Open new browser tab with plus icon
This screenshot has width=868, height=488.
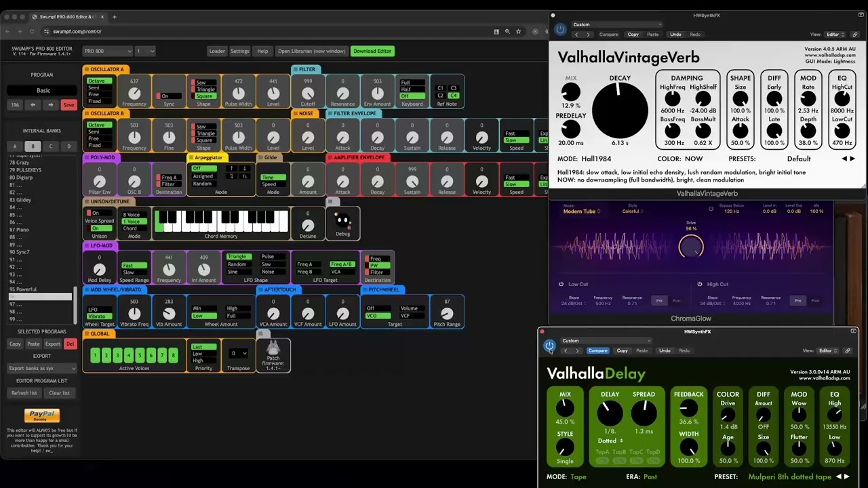(x=114, y=17)
